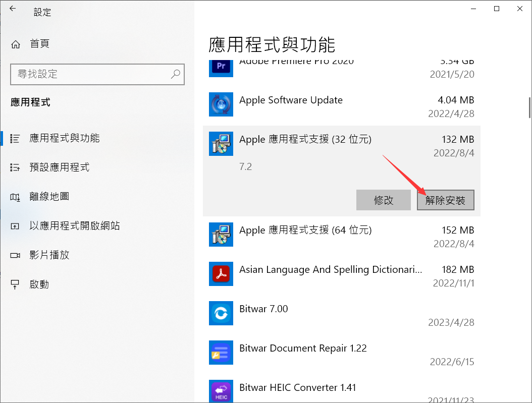Click the Bitwar HEIC Converter icon
The width and height of the screenshot is (532, 403).
(x=221, y=391)
